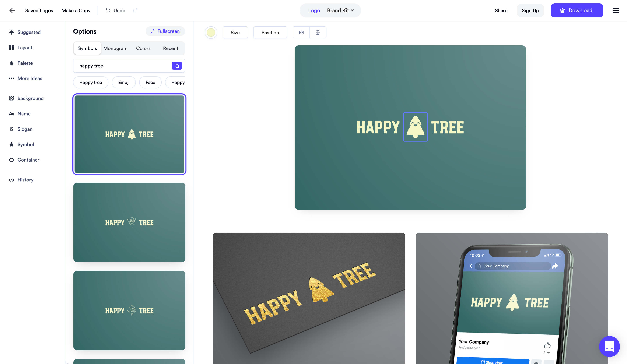The height and width of the screenshot is (364, 627).
Task: Click the Symbol panel icon in sidebar
Action: click(11, 144)
